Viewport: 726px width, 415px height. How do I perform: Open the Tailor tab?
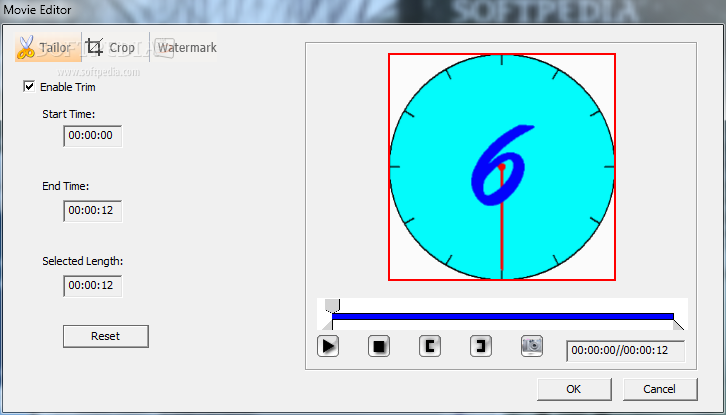pyautogui.click(x=48, y=47)
